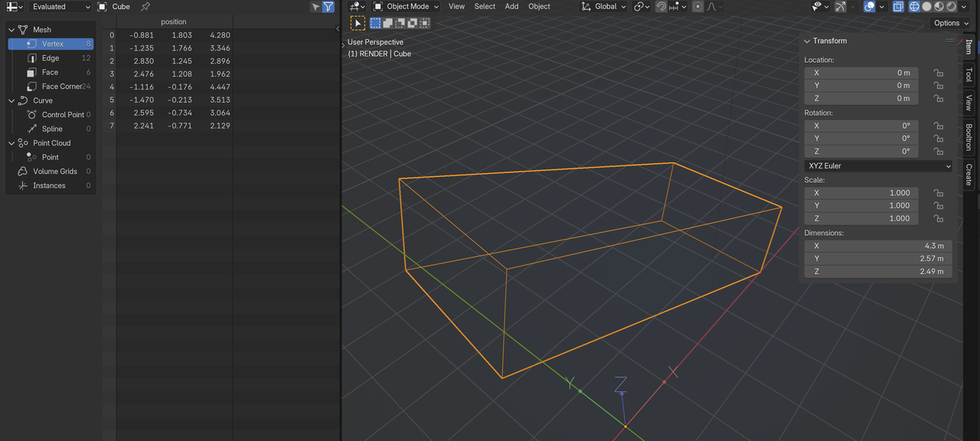The height and width of the screenshot is (441, 980).
Task: Open the Add menu in viewport
Action: pos(511,6)
